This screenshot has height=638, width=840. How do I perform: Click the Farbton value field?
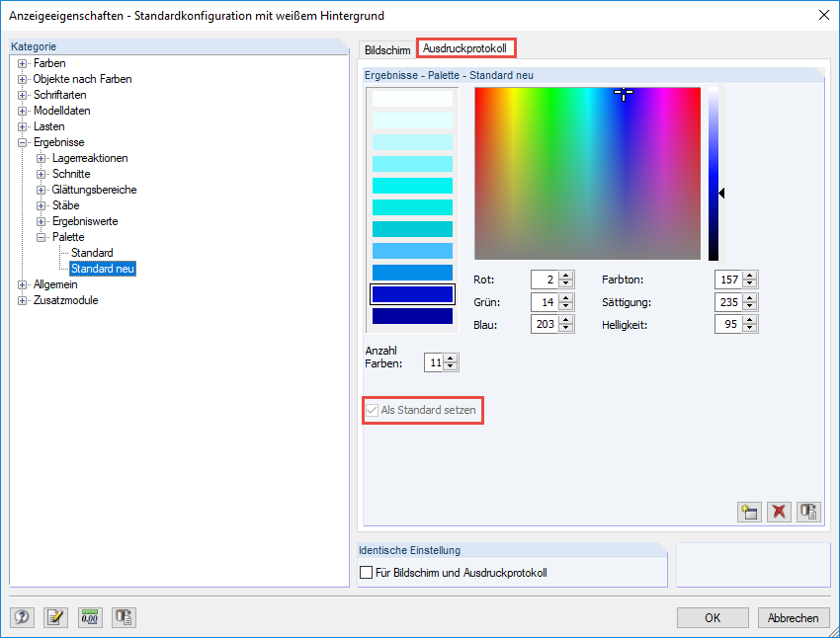click(728, 279)
